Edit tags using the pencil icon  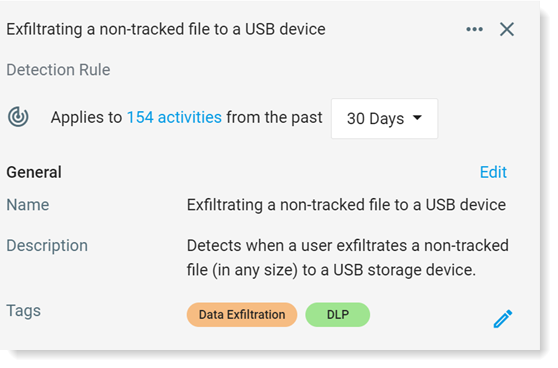[x=503, y=319]
